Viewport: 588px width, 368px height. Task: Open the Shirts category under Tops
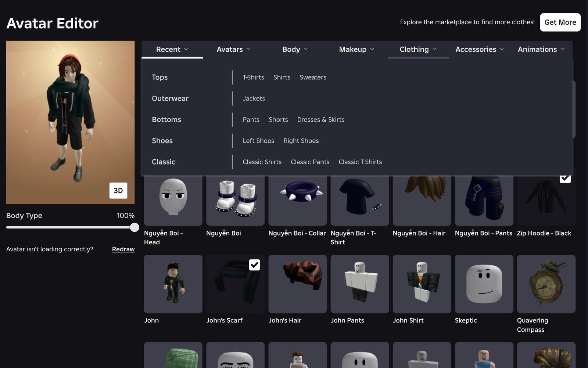(282, 77)
